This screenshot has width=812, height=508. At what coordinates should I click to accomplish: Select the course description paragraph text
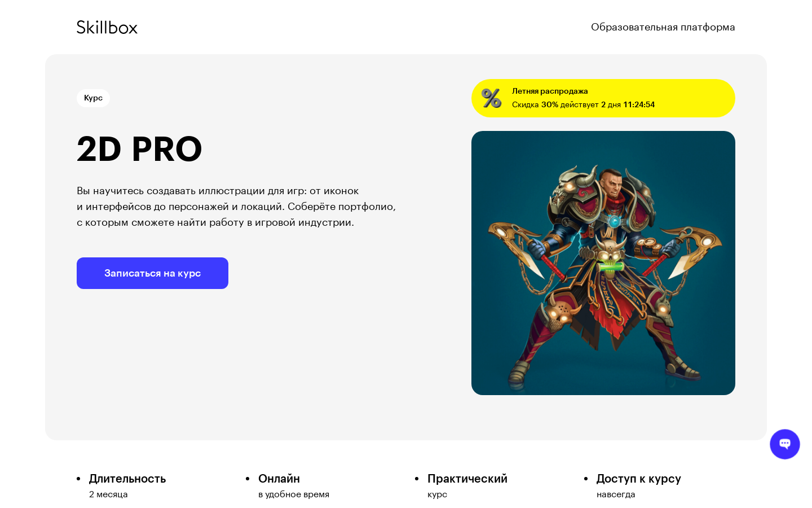(236, 207)
